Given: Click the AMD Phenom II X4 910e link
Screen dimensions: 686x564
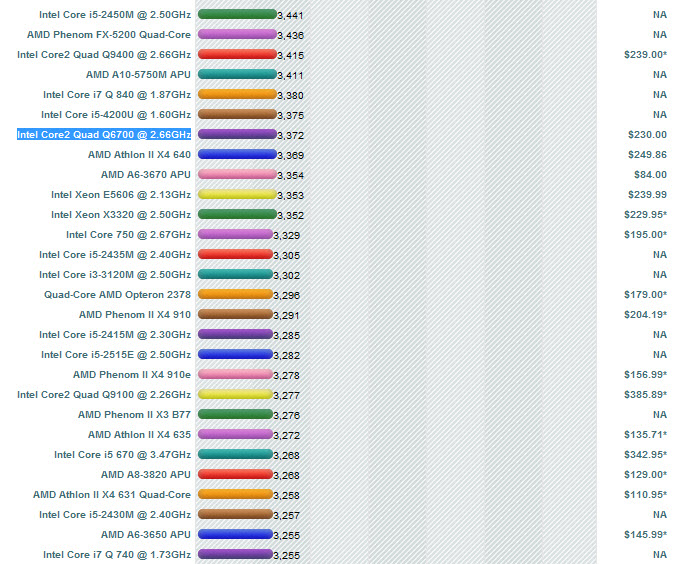Looking at the screenshot, I should point(132,375).
